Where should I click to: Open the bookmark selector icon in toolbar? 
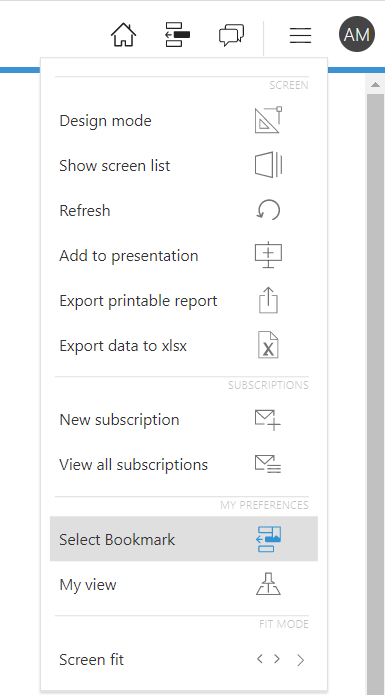click(177, 35)
